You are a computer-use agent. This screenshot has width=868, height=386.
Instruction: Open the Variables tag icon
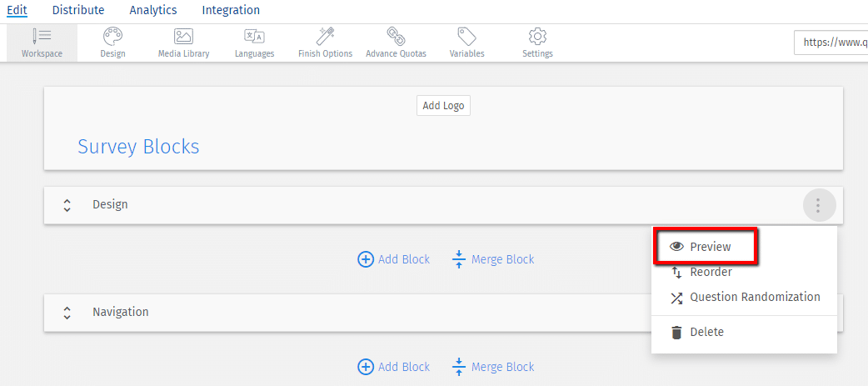pyautogui.click(x=466, y=37)
